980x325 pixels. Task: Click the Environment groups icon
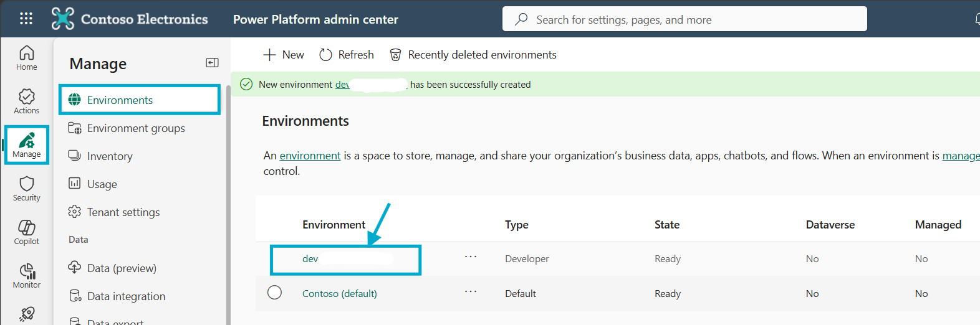pyautogui.click(x=74, y=128)
